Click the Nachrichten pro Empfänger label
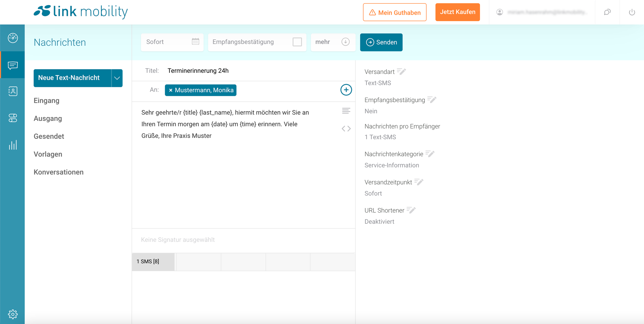The width and height of the screenshot is (644, 324). click(x=402, y=126)
